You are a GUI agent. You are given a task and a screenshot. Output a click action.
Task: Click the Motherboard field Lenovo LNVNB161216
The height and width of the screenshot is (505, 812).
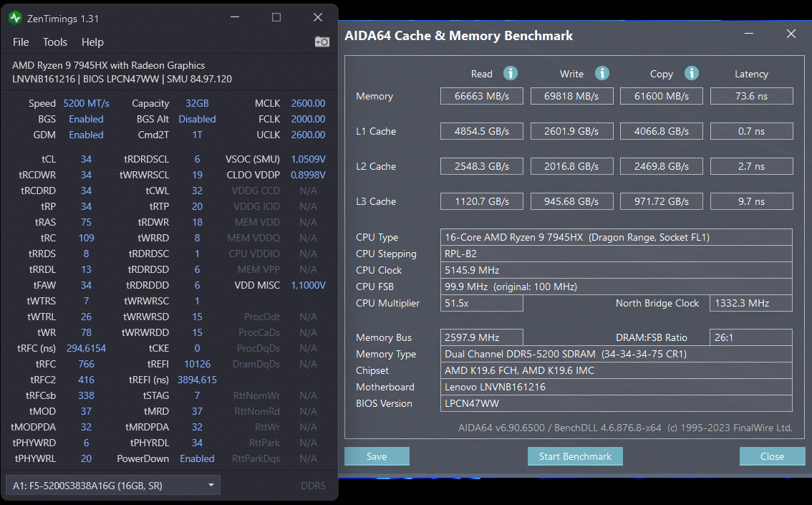[x=617, y=387]
